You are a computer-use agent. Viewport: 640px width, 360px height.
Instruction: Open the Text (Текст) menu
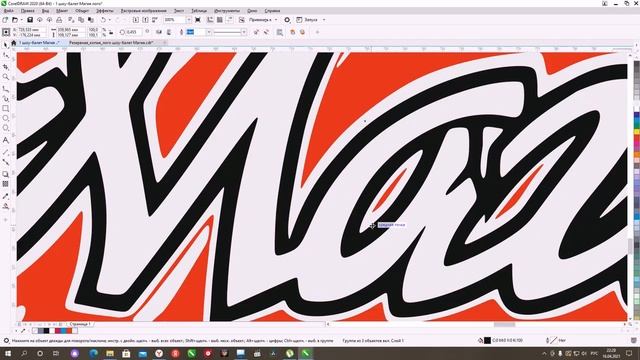pyautogui.click(x=179, y=11)
